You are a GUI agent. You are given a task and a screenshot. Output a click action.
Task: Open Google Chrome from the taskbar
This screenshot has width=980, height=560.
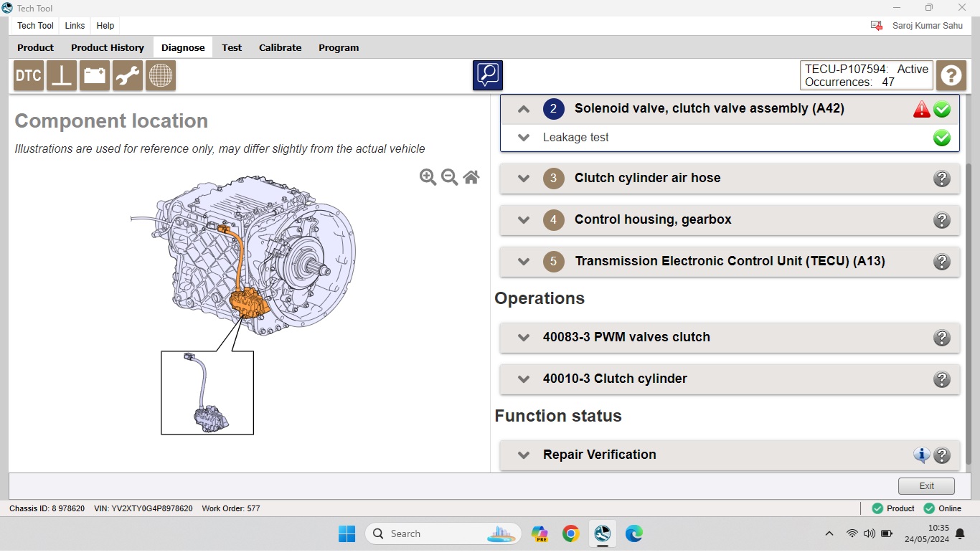[x=571, y=533]
